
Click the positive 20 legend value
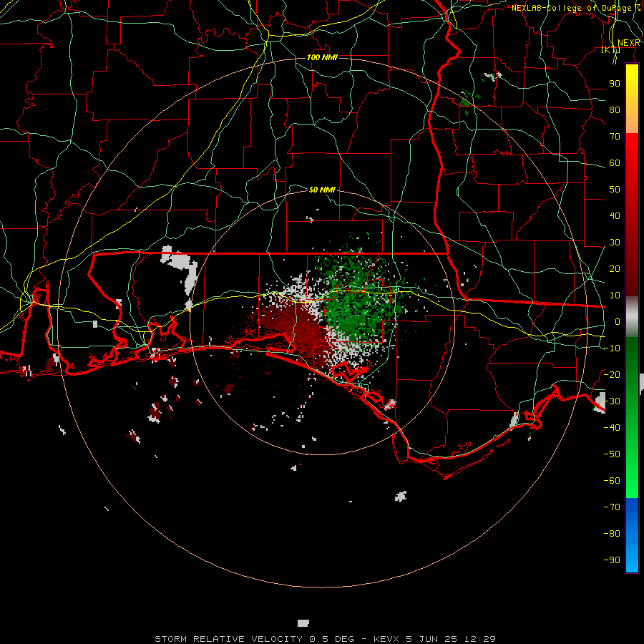tap(615, 269)
